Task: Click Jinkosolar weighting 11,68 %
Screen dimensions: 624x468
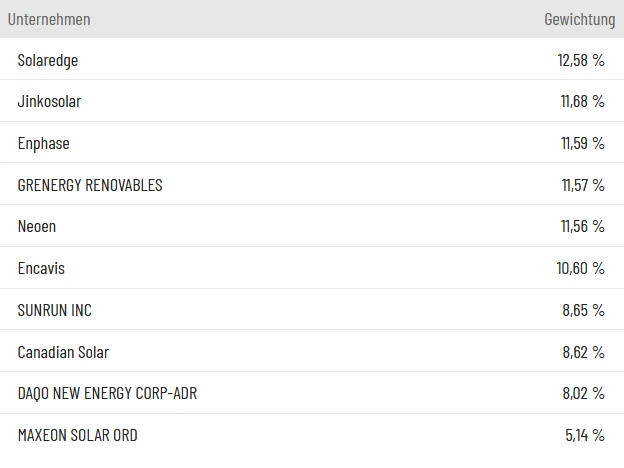Action: 582,101
